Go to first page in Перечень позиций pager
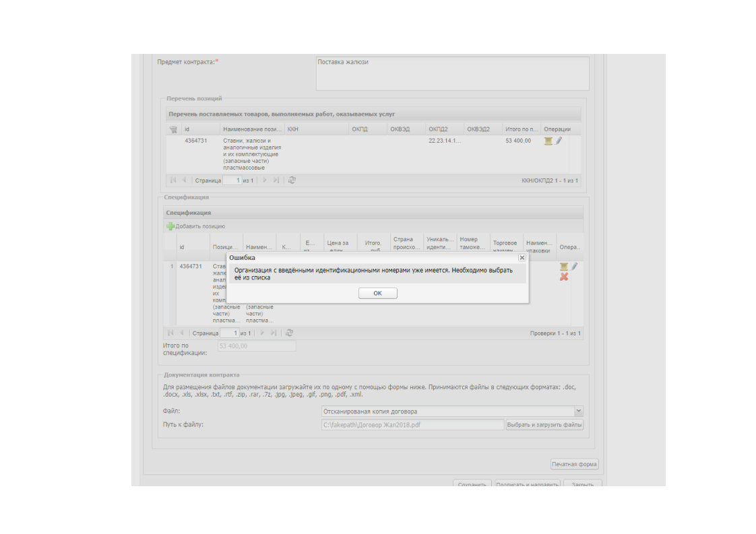The width and height of the screenshot is (756, 534). [x=172, y=180]
